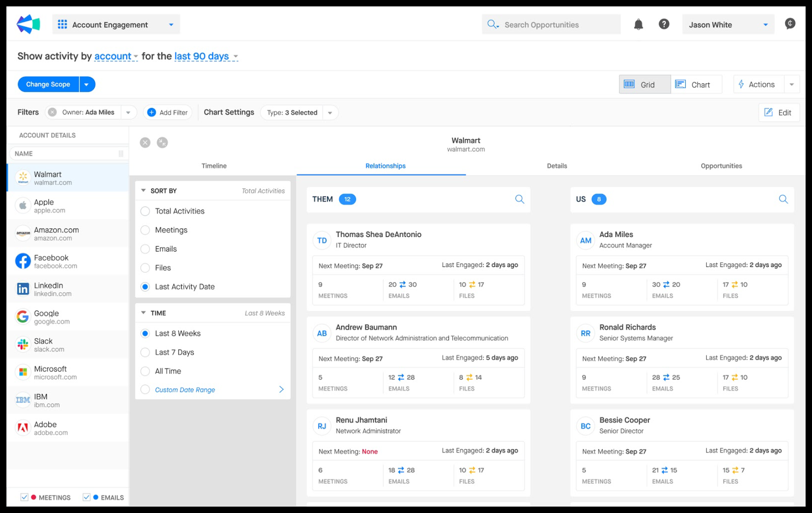This screenshot has height=513, width=812.
Task: Click the Change Scope button
Action: point(48,84)
